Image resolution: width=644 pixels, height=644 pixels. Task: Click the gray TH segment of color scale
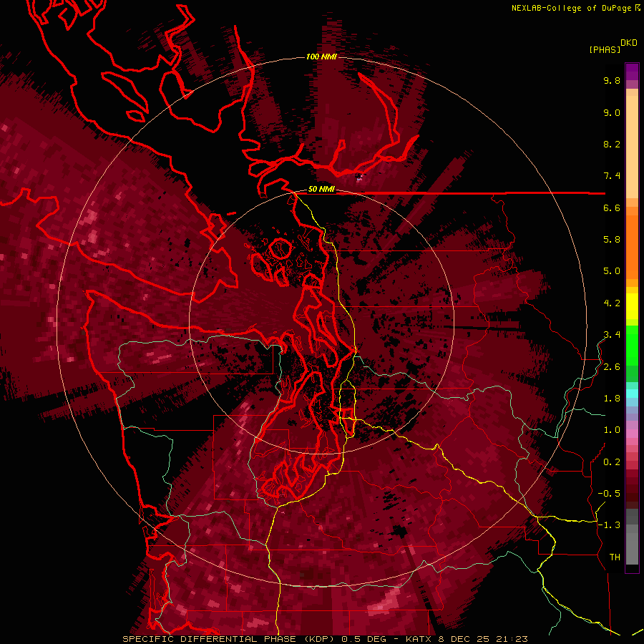pos(632,546)
